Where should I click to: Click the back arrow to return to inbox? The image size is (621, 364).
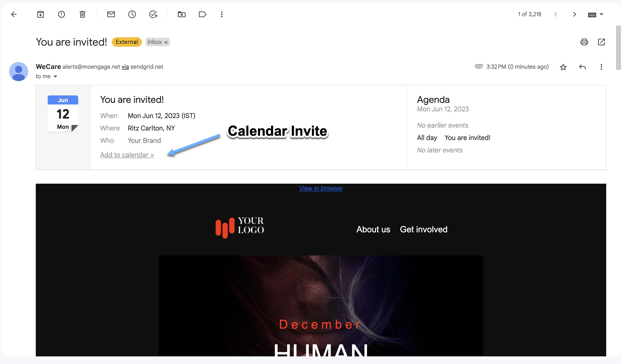pyautogui.click(x=14, y=14)
